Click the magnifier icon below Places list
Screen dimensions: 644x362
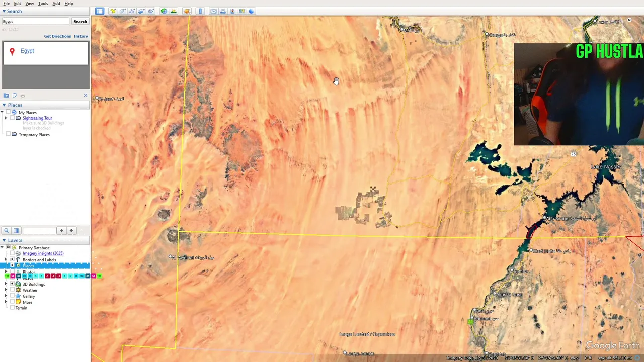coord(6,230)
